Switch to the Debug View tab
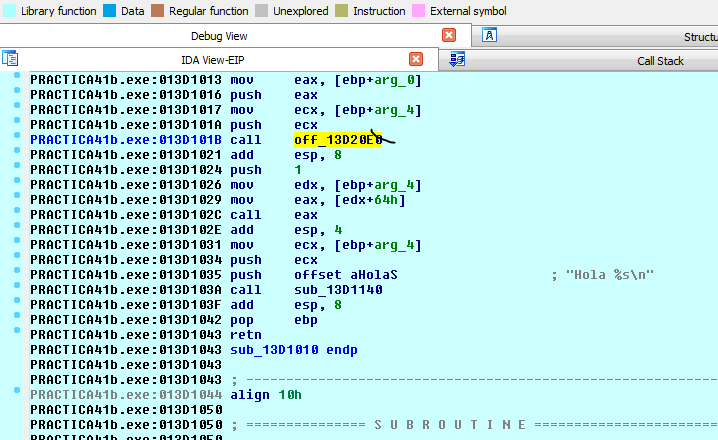The image size is (718, 440). [x=218, y=36]
